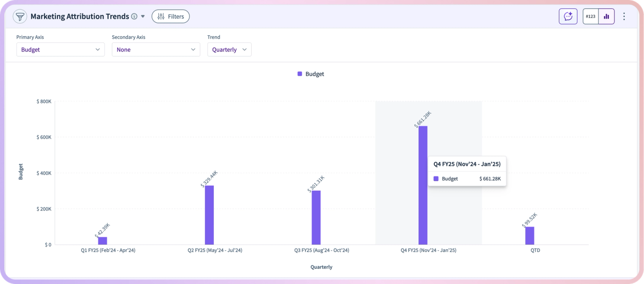
Task: Open the Primary Axis Budget dropdown
Action: [60, 50]
